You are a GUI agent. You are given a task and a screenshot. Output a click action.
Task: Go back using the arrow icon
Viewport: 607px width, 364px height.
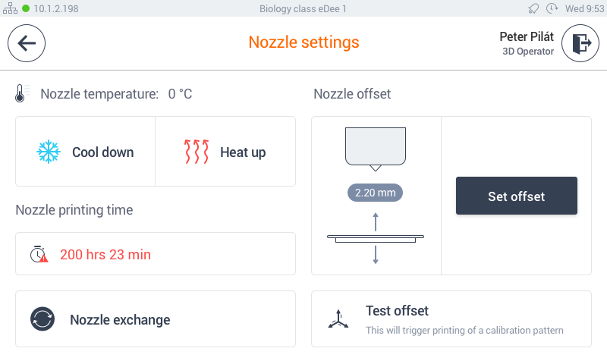27,43
